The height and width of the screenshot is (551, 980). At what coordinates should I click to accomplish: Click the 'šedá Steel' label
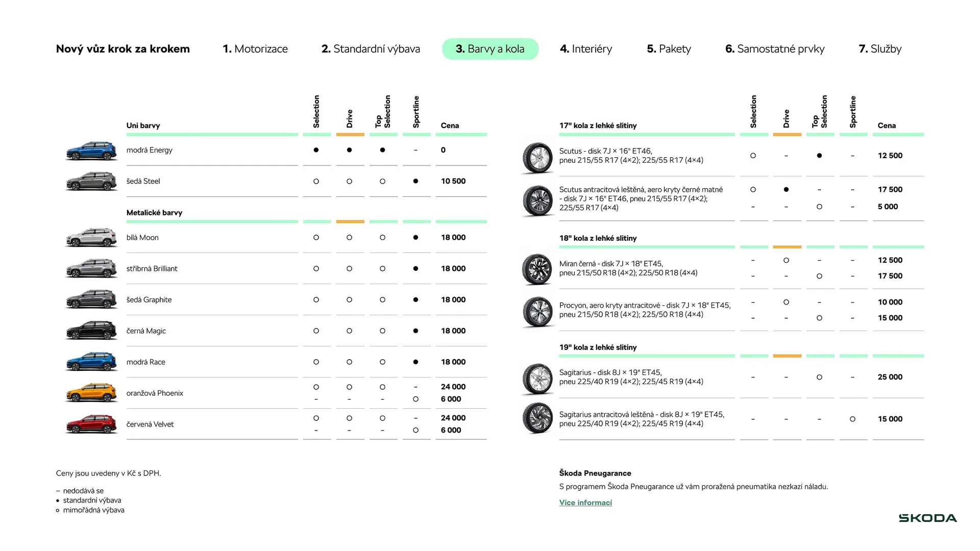[x=143, y=181]
